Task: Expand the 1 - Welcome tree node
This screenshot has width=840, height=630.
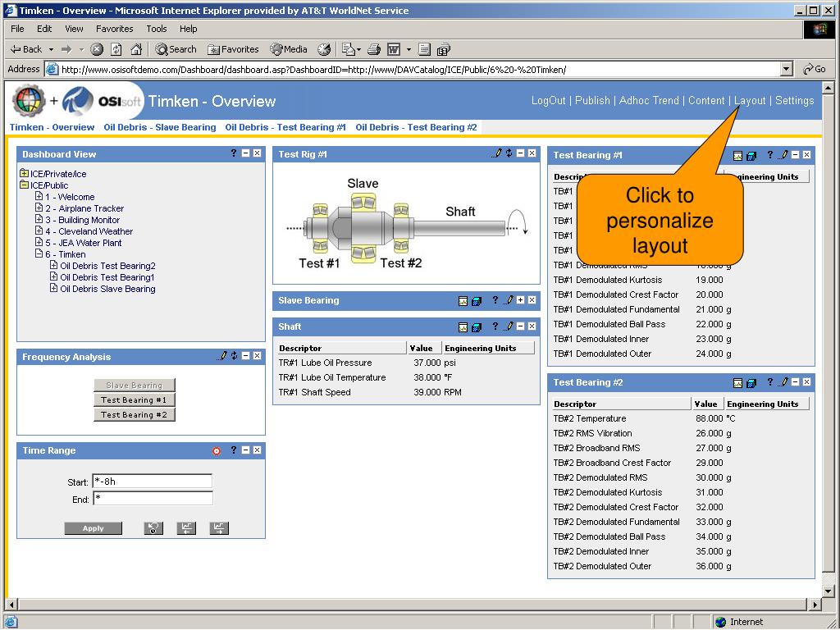Action: [x=39, y=196]
